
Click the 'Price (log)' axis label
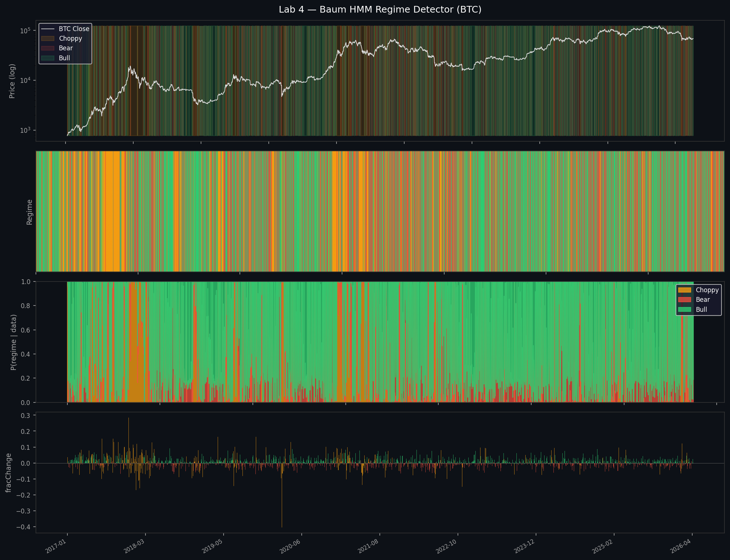pyautogui.click(x=12, y=81)
